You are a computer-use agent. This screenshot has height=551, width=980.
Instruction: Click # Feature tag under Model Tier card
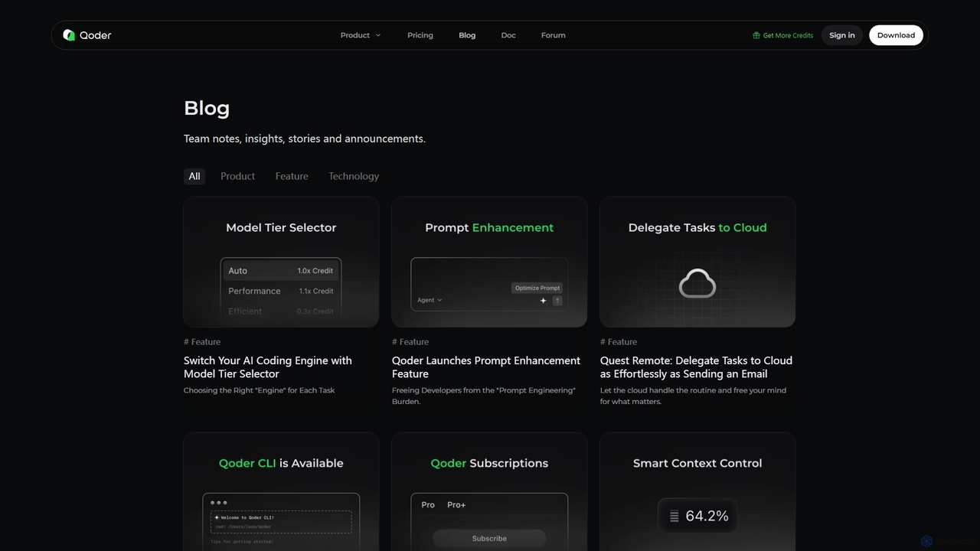202,342
